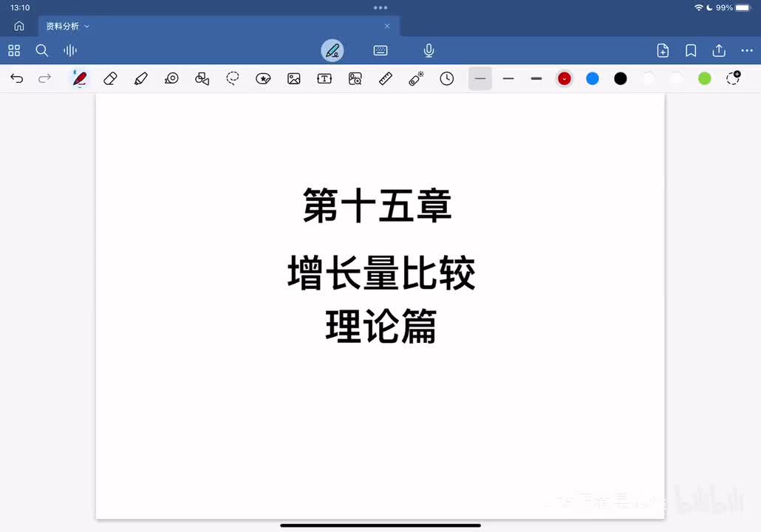Image resolution: width=761 pixels, height=532 pixels.
Task: Select the Lasso selection tool
Action: pos(233,78)
